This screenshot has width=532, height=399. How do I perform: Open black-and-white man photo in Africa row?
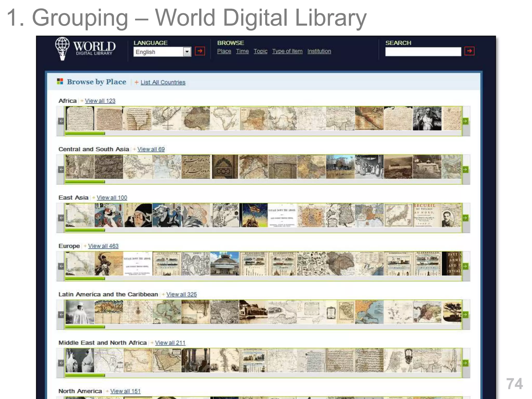click(427, 118)
